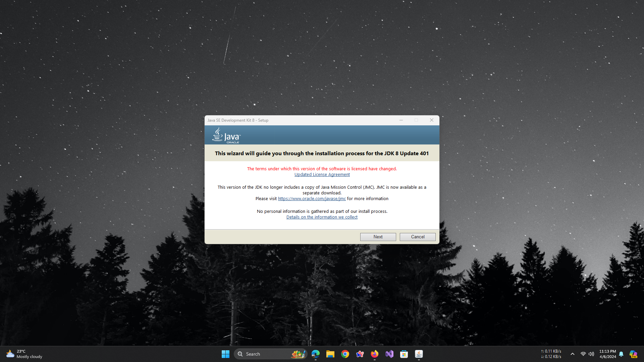Open the Wi-Fi network settings icon
Screen dimensions: 644x362
pos(583,354)
